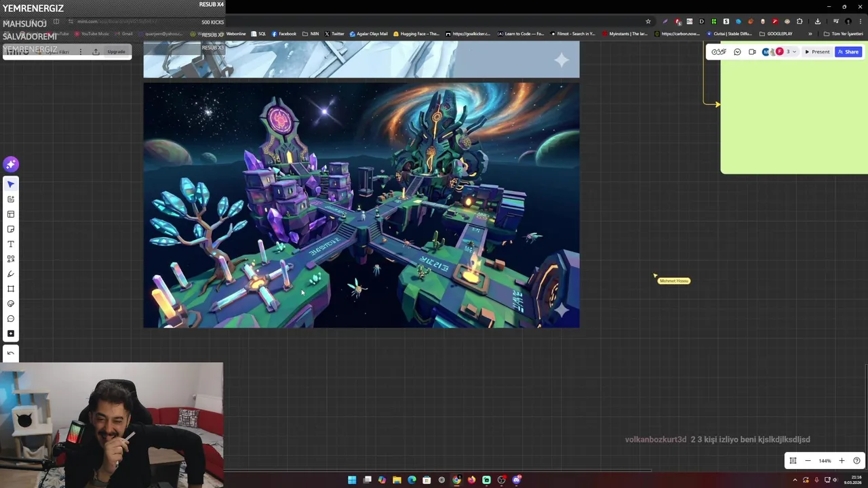868x488 pixels.
Task: Open the board options three-dot menu
Action: (80, 52)
